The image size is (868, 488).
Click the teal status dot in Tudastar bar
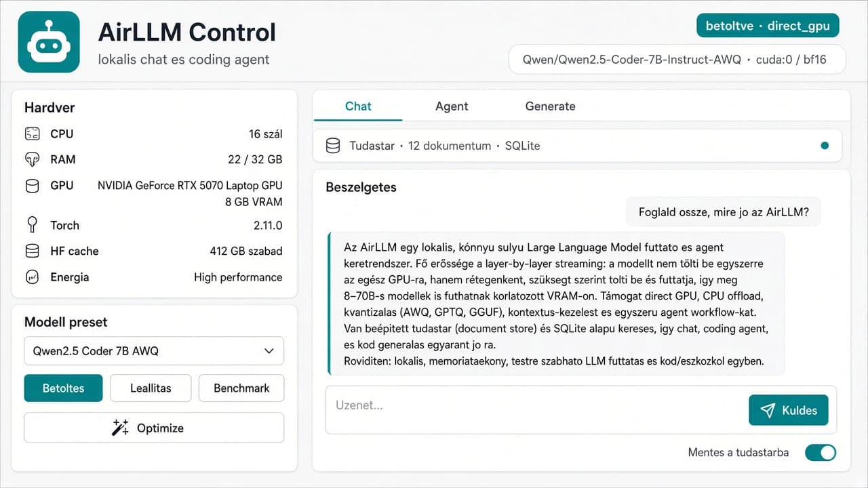[x=825, y=146]
